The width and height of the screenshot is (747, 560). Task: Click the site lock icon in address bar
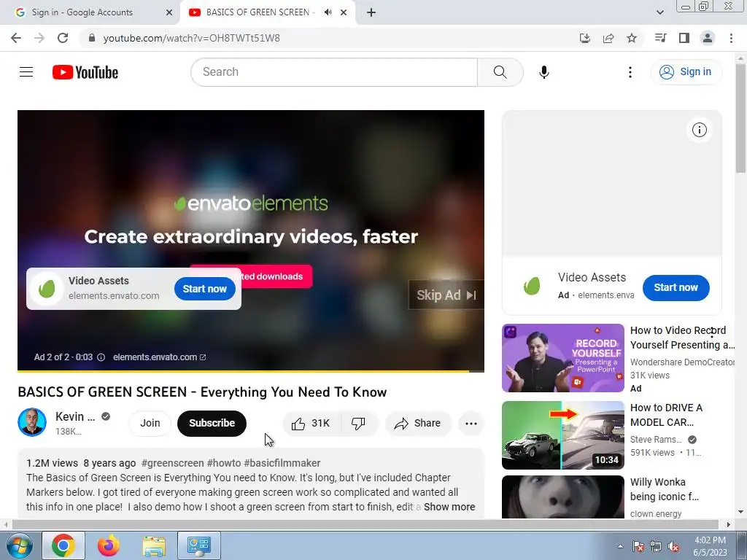[92, 38]
